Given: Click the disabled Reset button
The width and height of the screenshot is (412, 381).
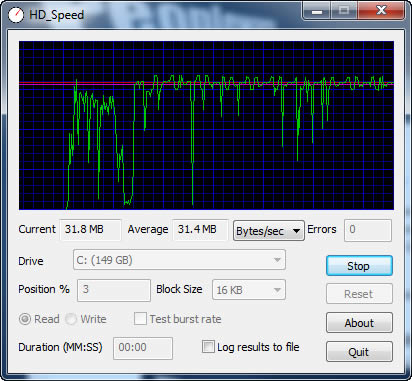Looking at the screenshot, I should (x=359, y=294).
